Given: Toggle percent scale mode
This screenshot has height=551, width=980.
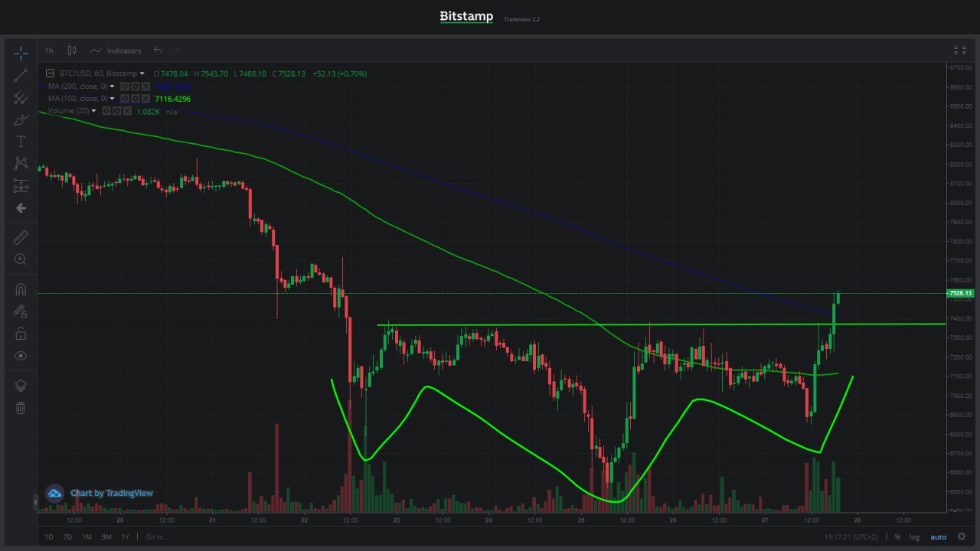Looking at the screenshot, I should pyautogui.click(x=897, y=536).
